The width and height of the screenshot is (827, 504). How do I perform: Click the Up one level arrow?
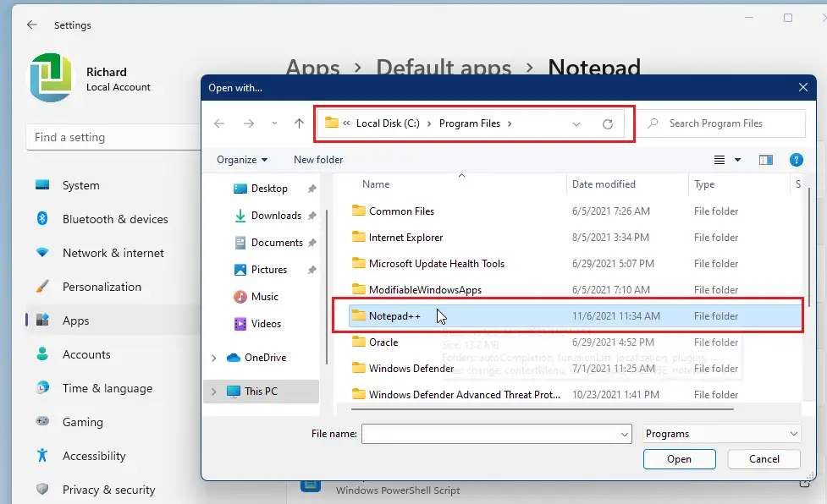[x=299, y=123]
